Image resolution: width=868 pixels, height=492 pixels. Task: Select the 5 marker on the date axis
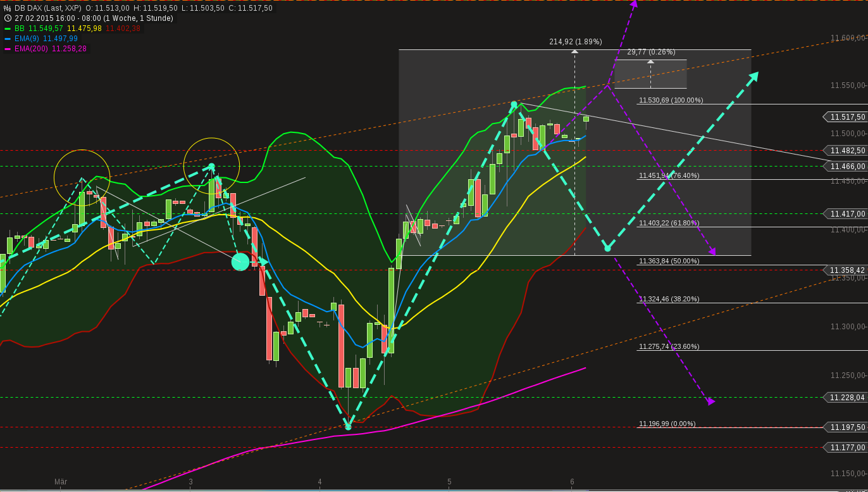pyautogui.click(x=449, y=482)
